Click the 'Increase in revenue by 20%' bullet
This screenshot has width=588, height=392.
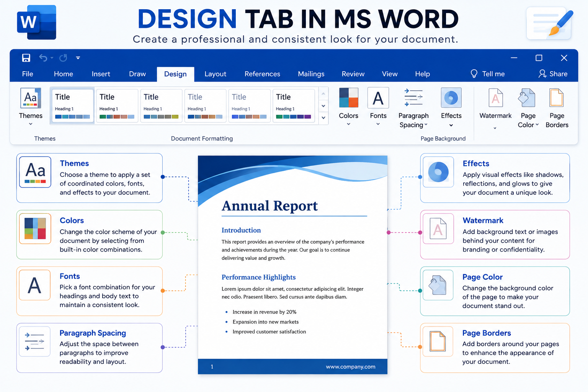[265, 312]
